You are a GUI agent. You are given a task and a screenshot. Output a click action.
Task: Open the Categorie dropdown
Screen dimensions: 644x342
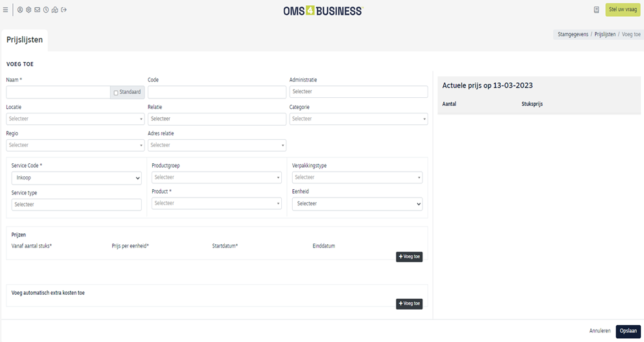click(358, 119)
